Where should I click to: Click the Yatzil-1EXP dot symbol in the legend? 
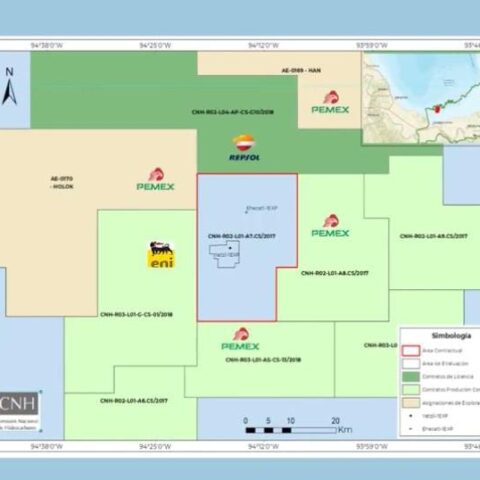[x=411, y=416]
